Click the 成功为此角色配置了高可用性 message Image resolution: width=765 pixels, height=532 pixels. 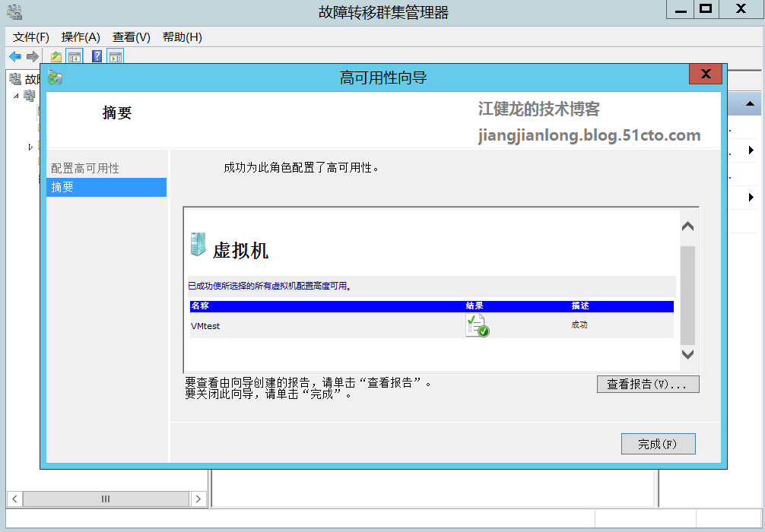(x=301, y=168)
